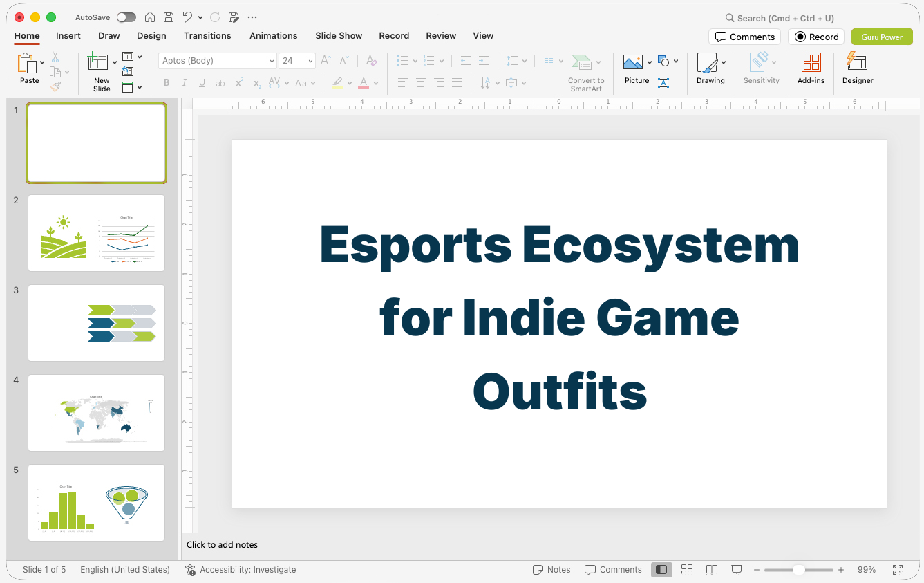Viewport: 924px width, 583px height.
Task: Click the Notes button in status bar
Action: point(551,570)
